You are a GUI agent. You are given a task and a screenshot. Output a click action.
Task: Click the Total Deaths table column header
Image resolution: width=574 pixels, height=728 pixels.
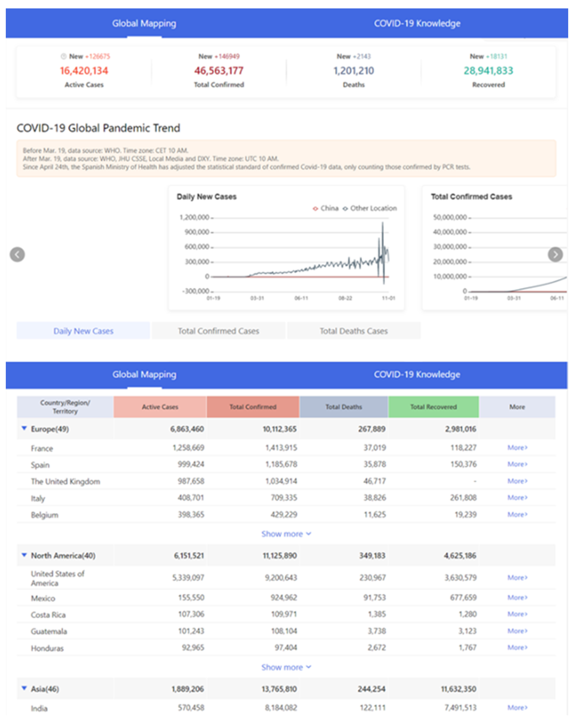344,407
